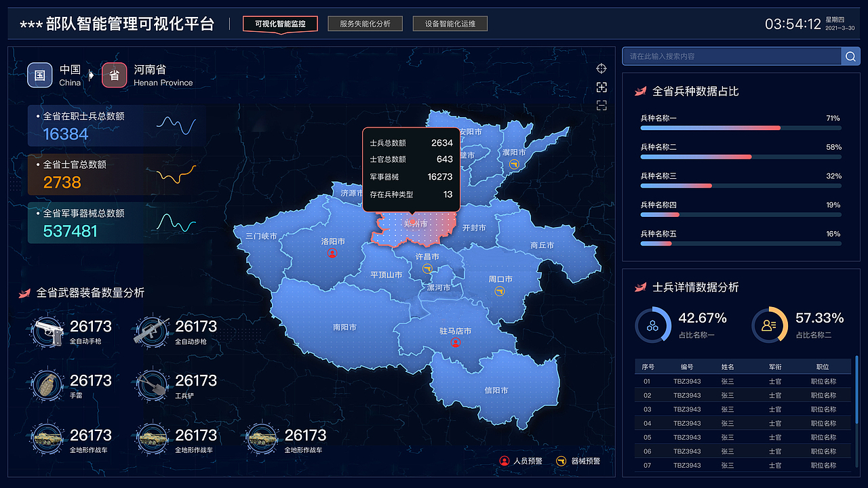Click the 全省士官总数额 value 2738

(62, 182)
